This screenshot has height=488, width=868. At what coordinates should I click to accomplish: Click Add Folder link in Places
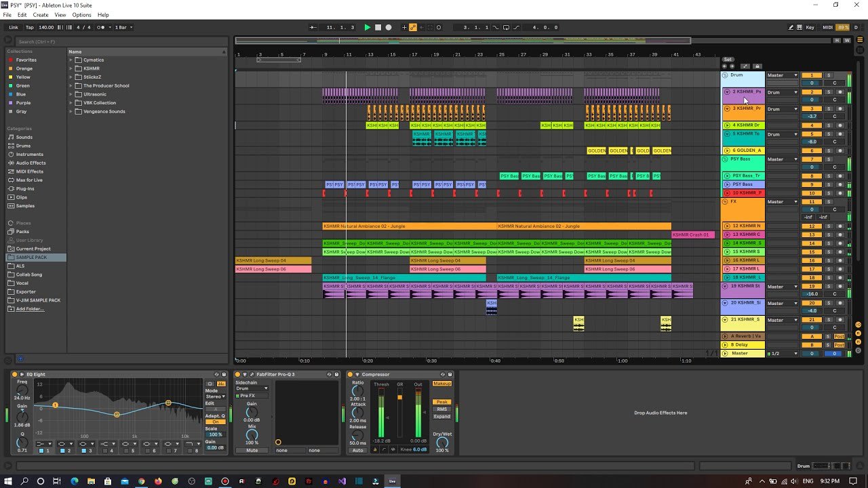30,309
